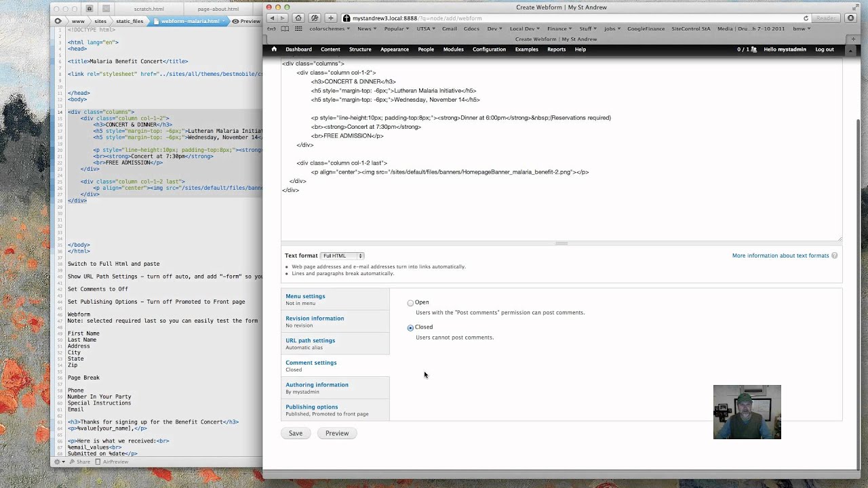Click the Save button
The width and height of the screenshot is (868, 488).
pyautogui.click(x=296, y=433)
